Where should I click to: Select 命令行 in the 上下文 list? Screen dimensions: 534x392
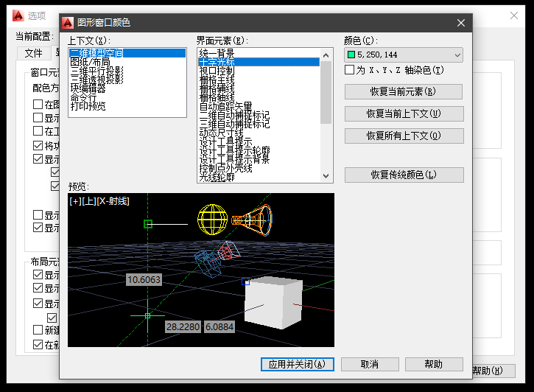(83, 98)
